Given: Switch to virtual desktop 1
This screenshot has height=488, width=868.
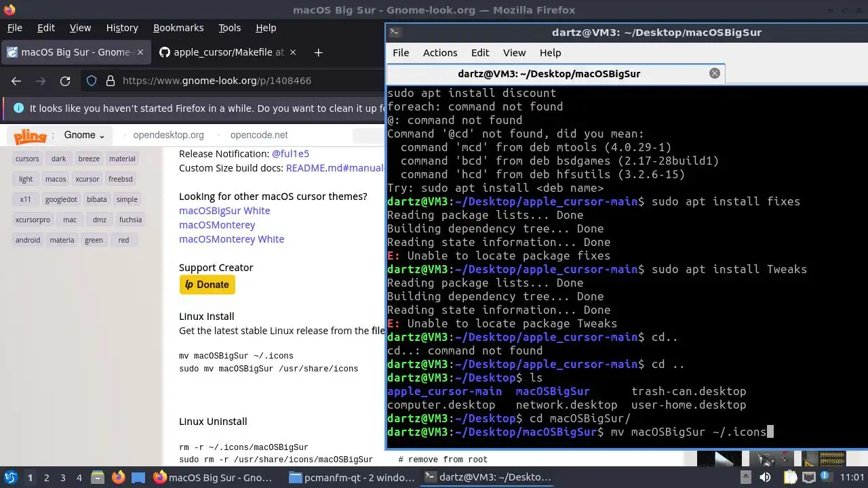Looking at the screenshot, I should [30, 477].
